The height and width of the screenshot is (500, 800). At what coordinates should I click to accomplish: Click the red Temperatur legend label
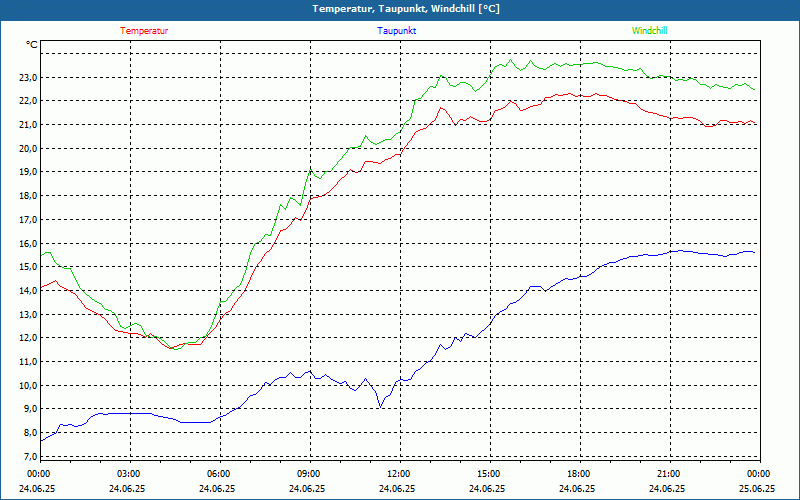pos(144,31)
